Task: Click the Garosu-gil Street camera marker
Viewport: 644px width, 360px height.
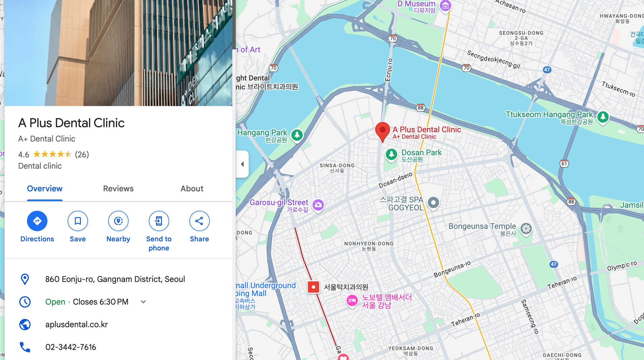Action: tap(318, 204)
